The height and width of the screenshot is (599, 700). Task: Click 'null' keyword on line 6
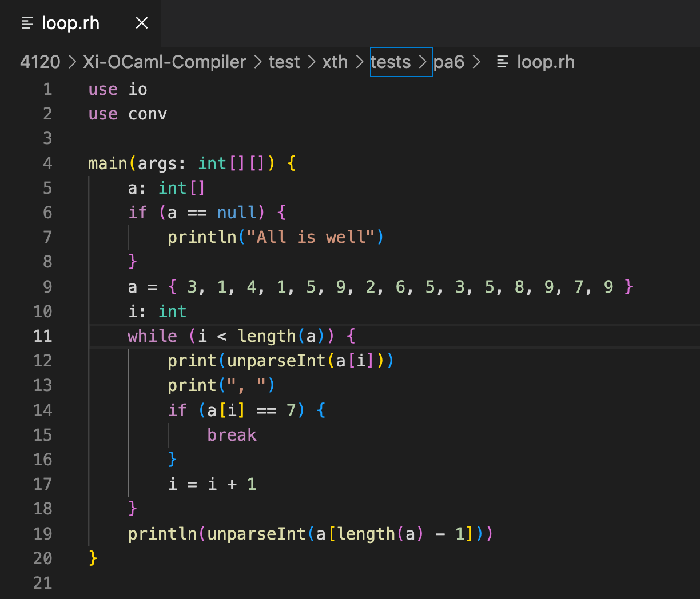click(236, 213)
